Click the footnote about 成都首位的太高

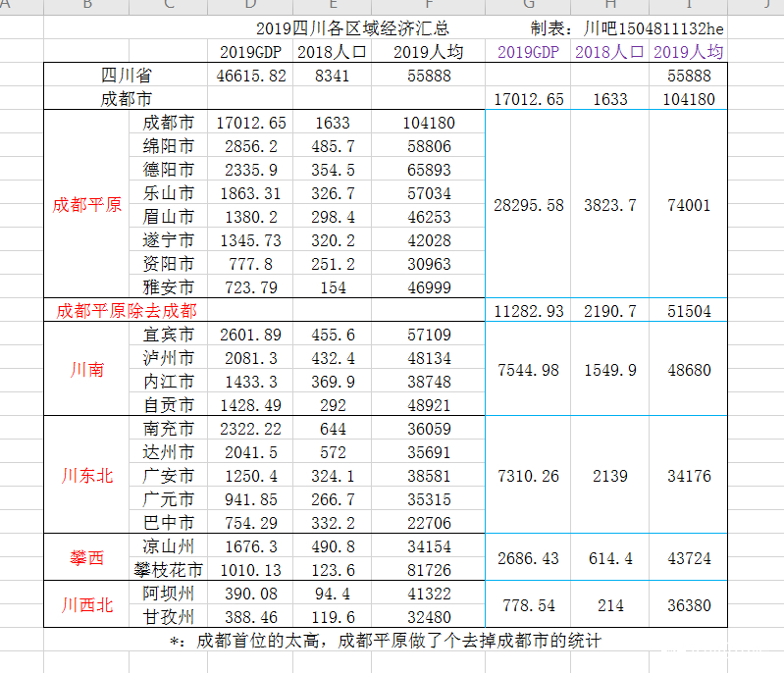386,641
